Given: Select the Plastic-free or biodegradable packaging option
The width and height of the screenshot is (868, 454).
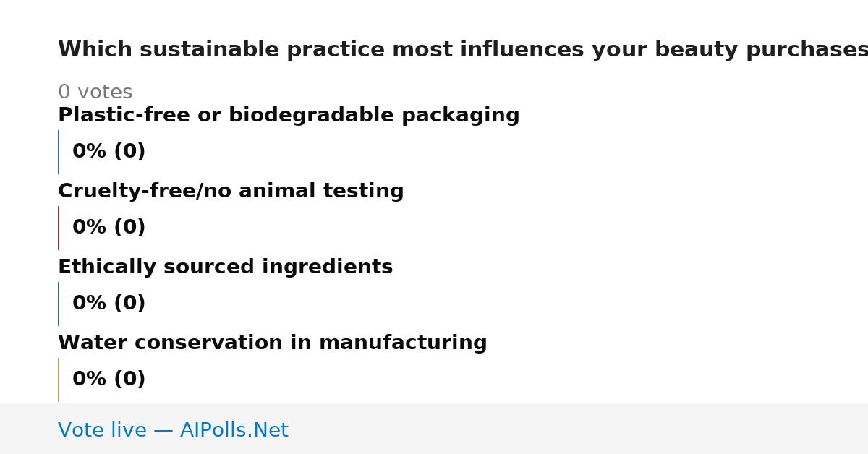Looking at the screenshot, I should (x=289, y=116).
